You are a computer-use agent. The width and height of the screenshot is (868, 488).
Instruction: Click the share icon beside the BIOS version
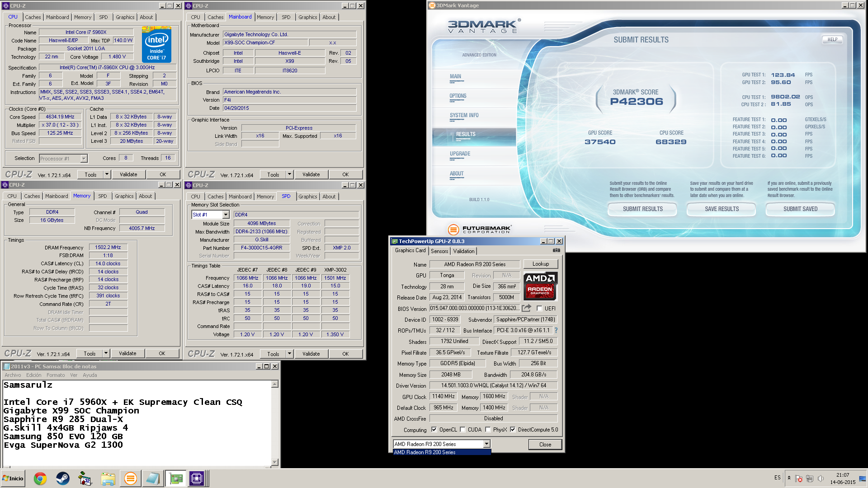(526, 308)
